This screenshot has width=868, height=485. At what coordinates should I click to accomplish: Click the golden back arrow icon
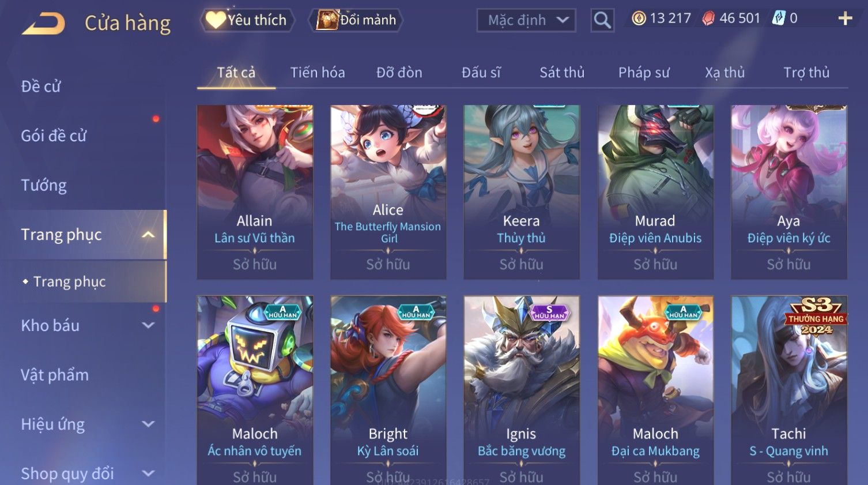pos(43,24)
